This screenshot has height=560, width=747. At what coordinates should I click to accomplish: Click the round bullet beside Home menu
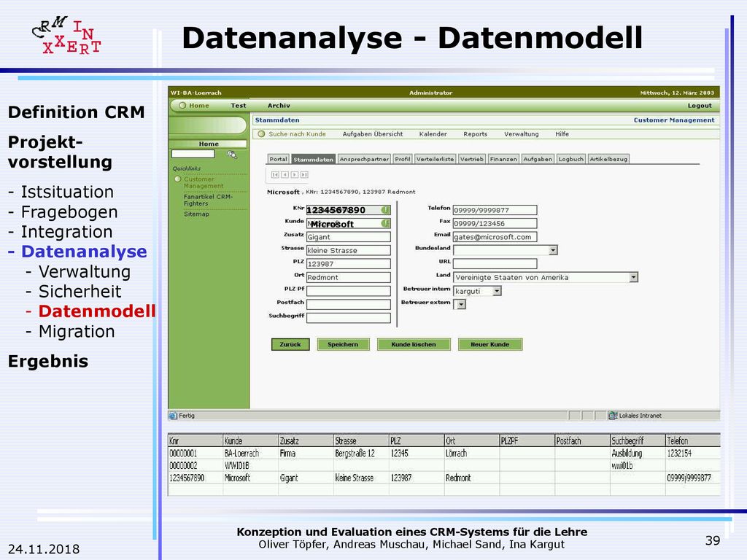coord(182,106)
